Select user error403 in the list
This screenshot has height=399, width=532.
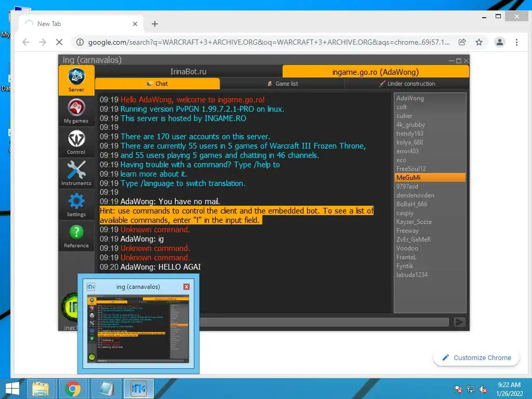coord(430,151)
